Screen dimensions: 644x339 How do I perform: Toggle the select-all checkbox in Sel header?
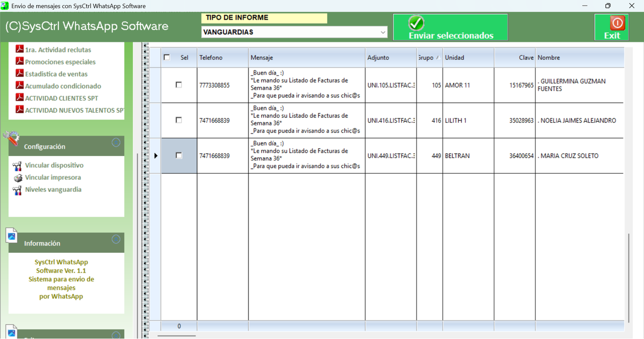point(167,57)
